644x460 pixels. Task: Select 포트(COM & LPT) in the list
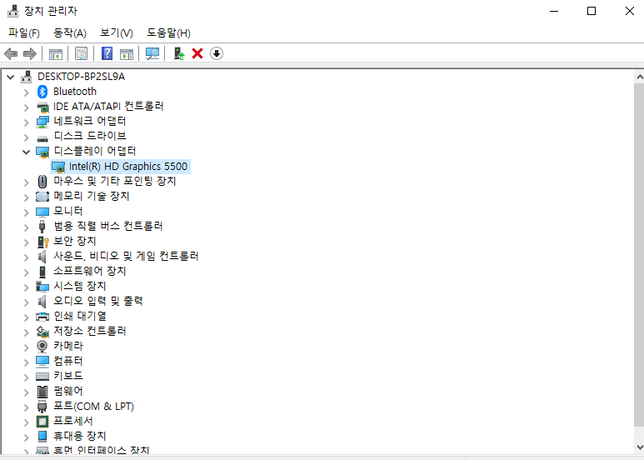pyautogui.click(x=93, y=406)
